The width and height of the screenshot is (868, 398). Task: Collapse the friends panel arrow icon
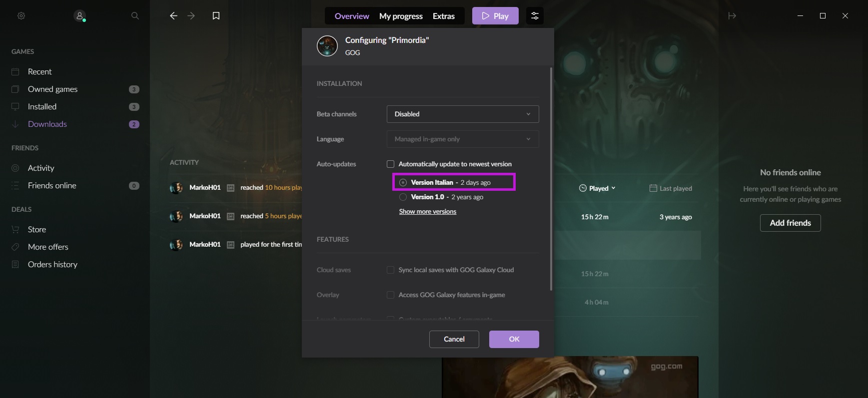[732, 16]
